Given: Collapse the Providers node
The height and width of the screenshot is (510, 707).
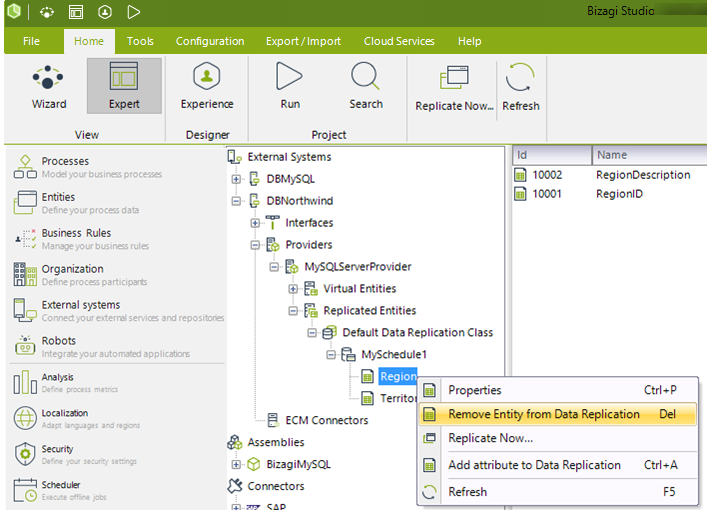Looking at the screenshot, I should pyautogui.click(x=255, y=245).
